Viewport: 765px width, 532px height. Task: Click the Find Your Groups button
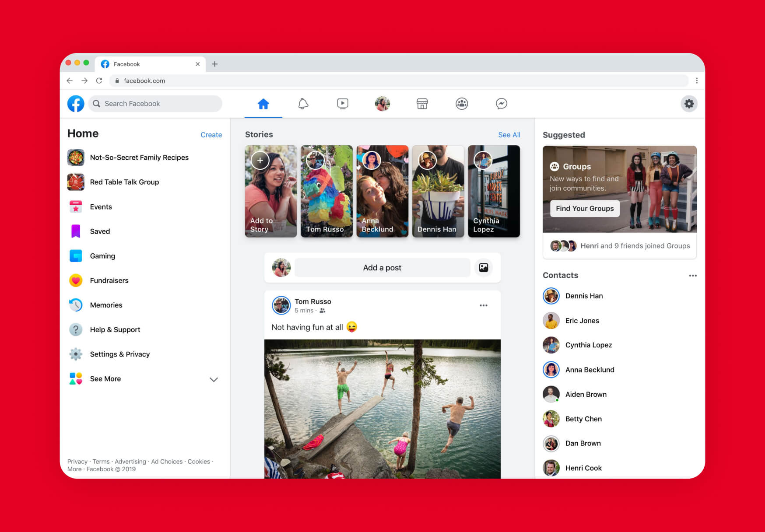(585, 208)
